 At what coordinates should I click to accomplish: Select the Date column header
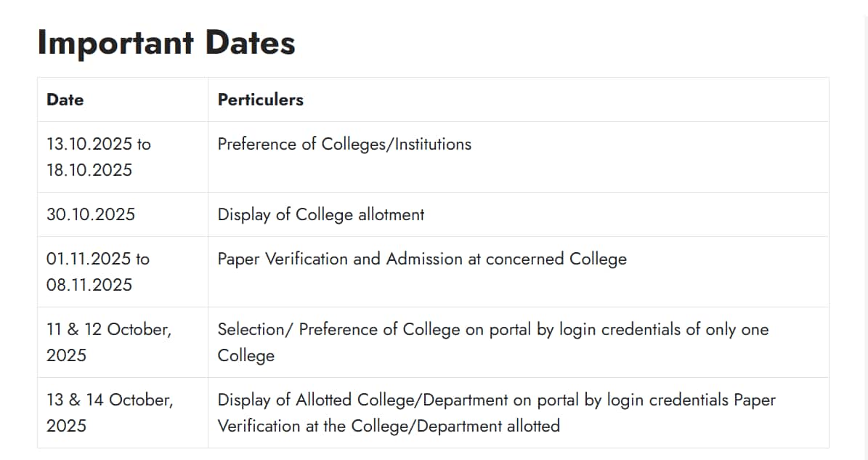tap(65, 100)
